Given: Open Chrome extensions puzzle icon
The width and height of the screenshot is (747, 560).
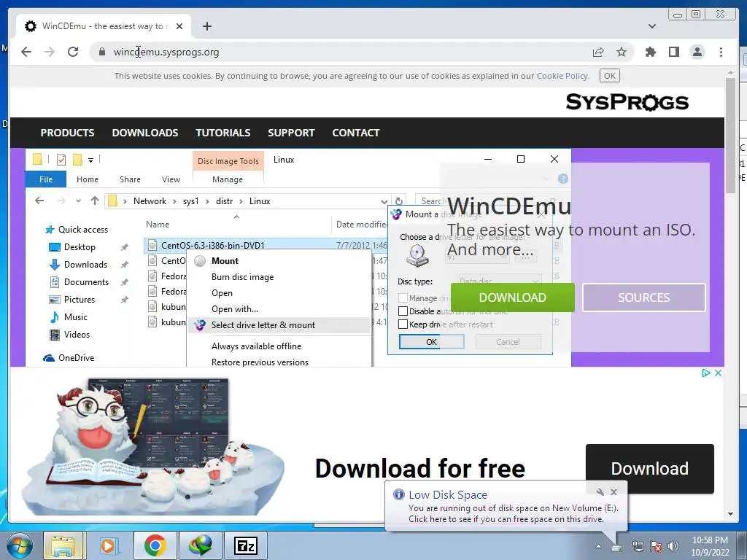Looking at the screenshot, I should click(x=650, y=52).
